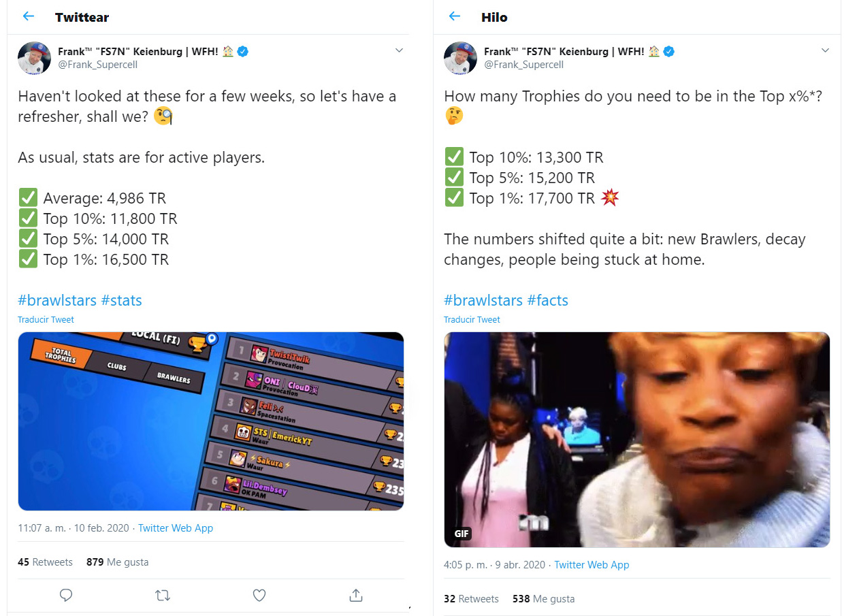This screenshot has height=616, width=857.
Task: Open the Brawl Stars leaderboard image
Action: (211, 421)
